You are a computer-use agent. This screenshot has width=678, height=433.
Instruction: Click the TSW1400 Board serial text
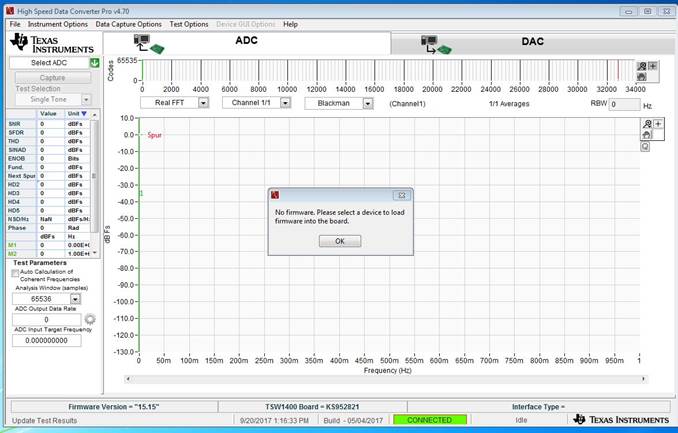(x=312, y=407)
